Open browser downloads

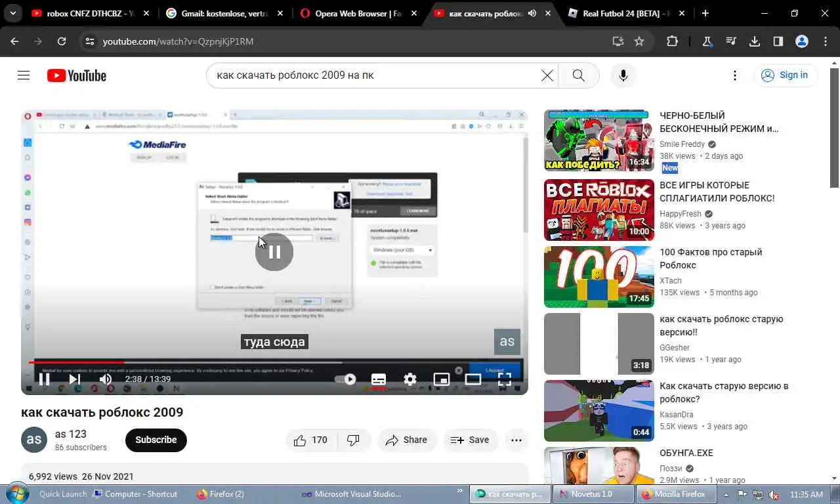[755, 41]
